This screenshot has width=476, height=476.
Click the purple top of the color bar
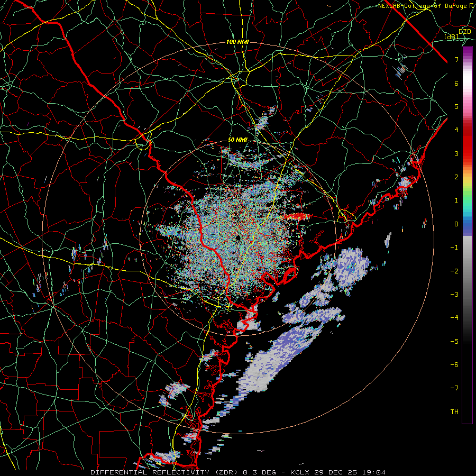click(467, 54)
